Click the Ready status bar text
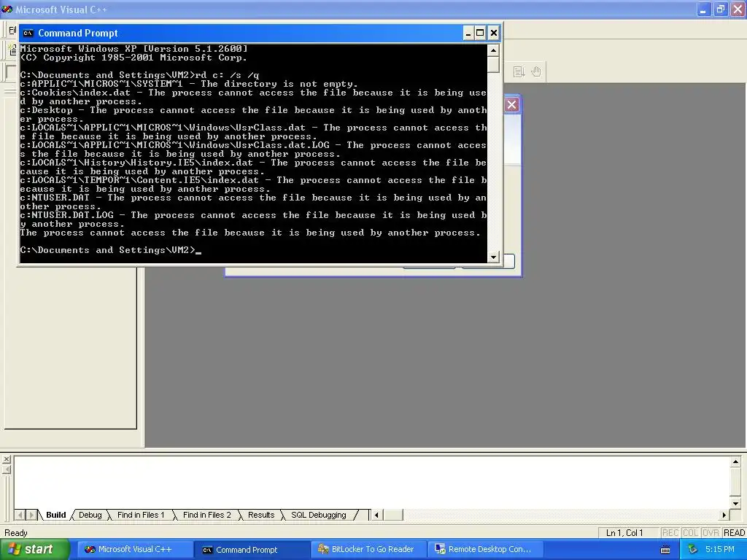The width and height of the screenshot is (747, 560). [x=16, y=533]
